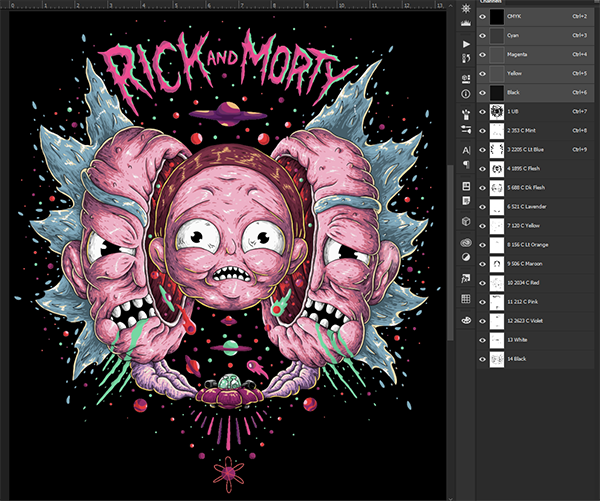This screenshot has height=501, width=600.
Task: Hide the 1 UB spot channel
Action: click(x=483, y=112)
